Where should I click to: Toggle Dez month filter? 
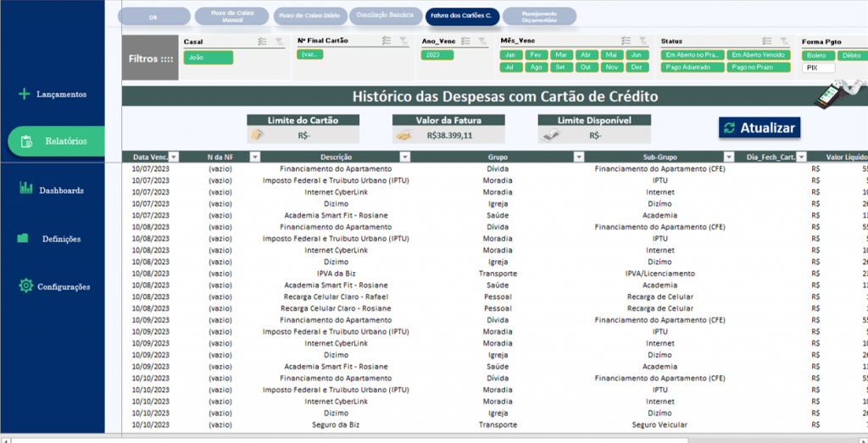click(x=637, y=68)
